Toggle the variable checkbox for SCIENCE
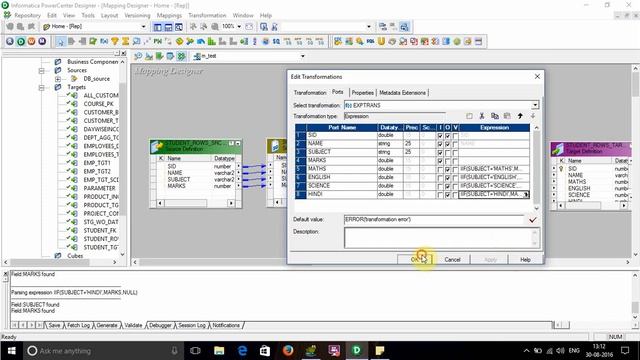 (x=455, y=187)
